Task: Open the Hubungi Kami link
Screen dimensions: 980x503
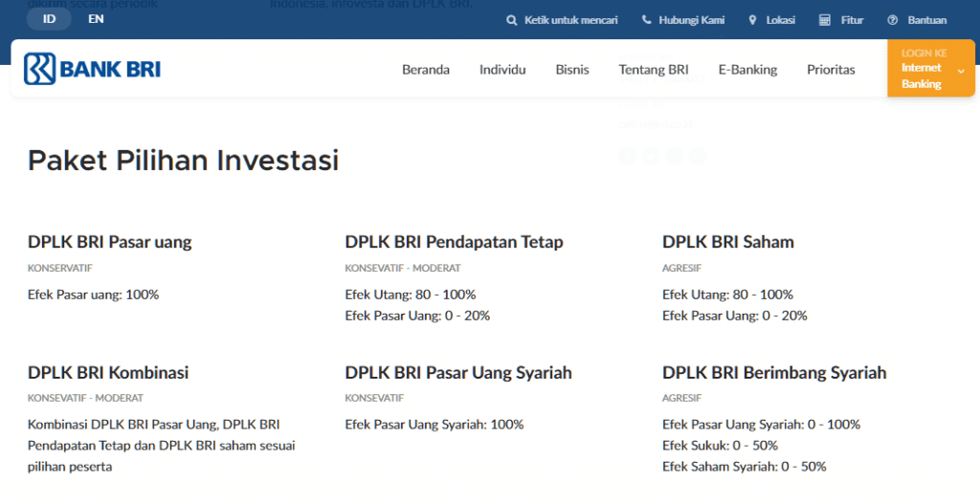Action: 691,20
